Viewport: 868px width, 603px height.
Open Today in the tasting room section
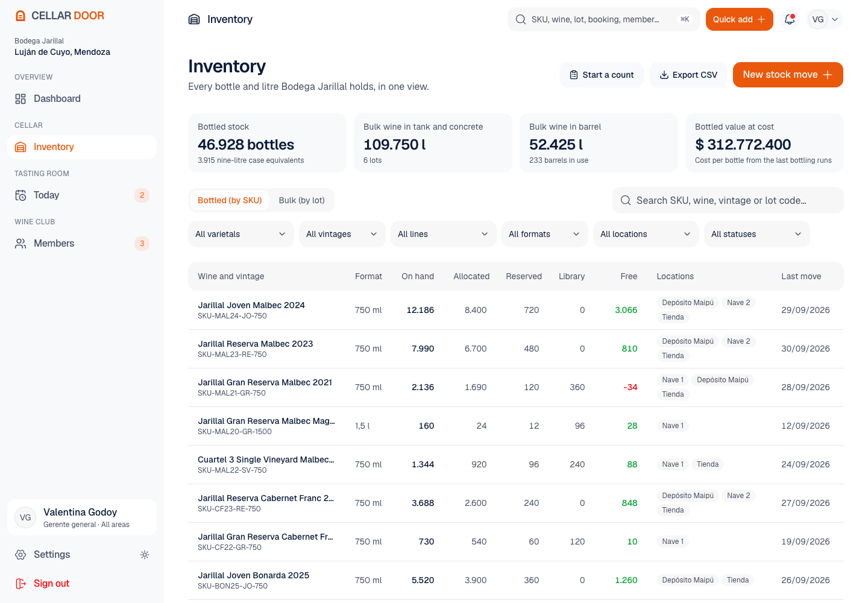(x=82, y=195)
